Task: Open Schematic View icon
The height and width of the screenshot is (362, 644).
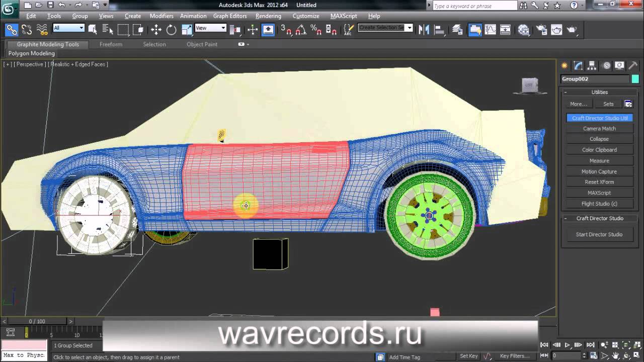Action: pyautogui.click(x=505, y=30)
